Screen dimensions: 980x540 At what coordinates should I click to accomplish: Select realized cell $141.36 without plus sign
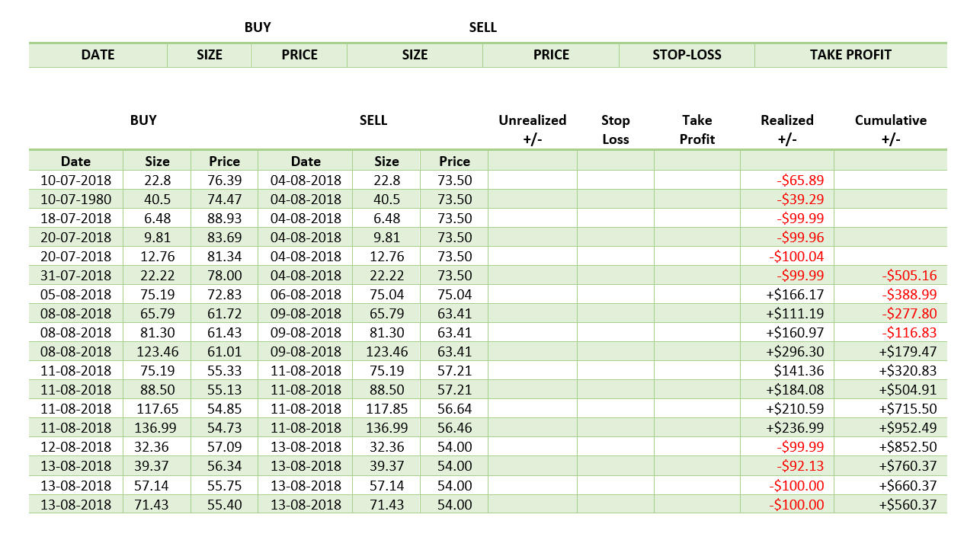tap(787, 371)
